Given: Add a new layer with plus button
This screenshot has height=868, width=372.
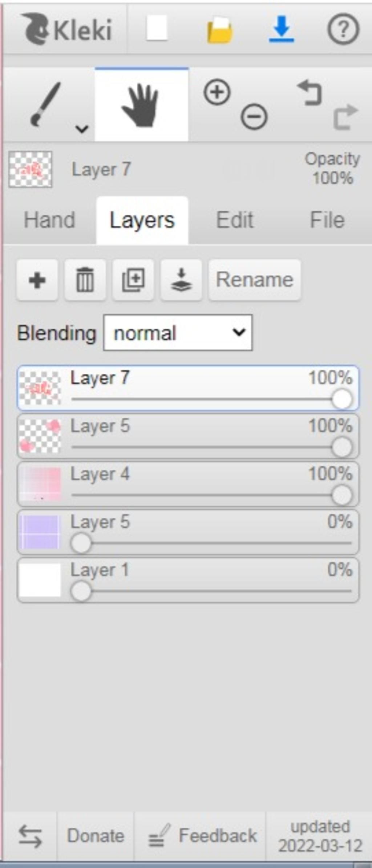Looking at the screenshot, I should click(x=37, y=280).
